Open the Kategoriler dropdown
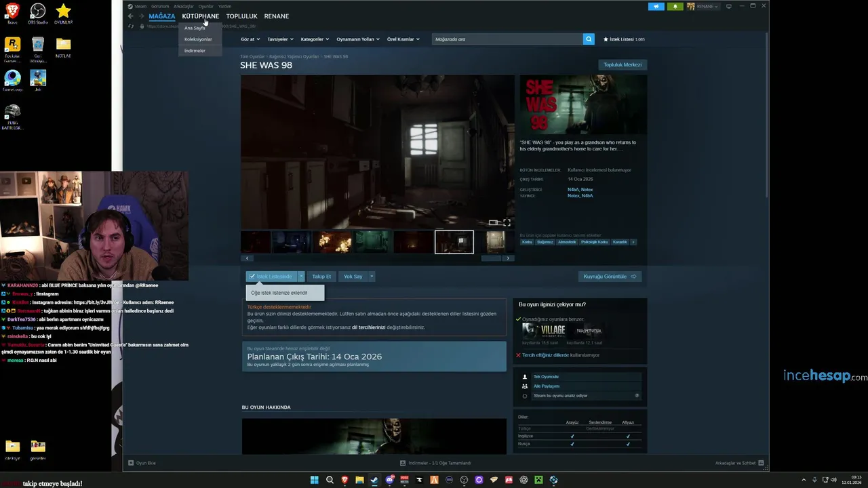 (x=315, y=39)
